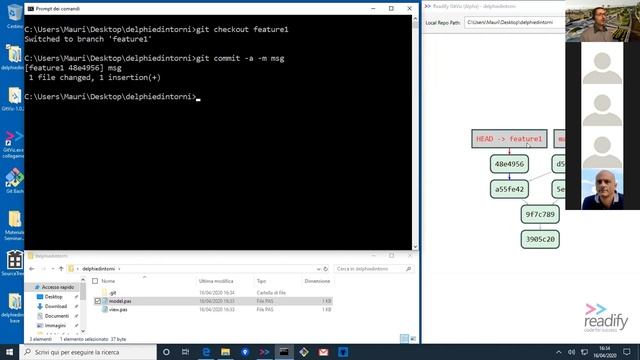The image size is (640, 360).
Task: Click the navigation pane scroll-down arrow
Action: (x=83, y=331)
